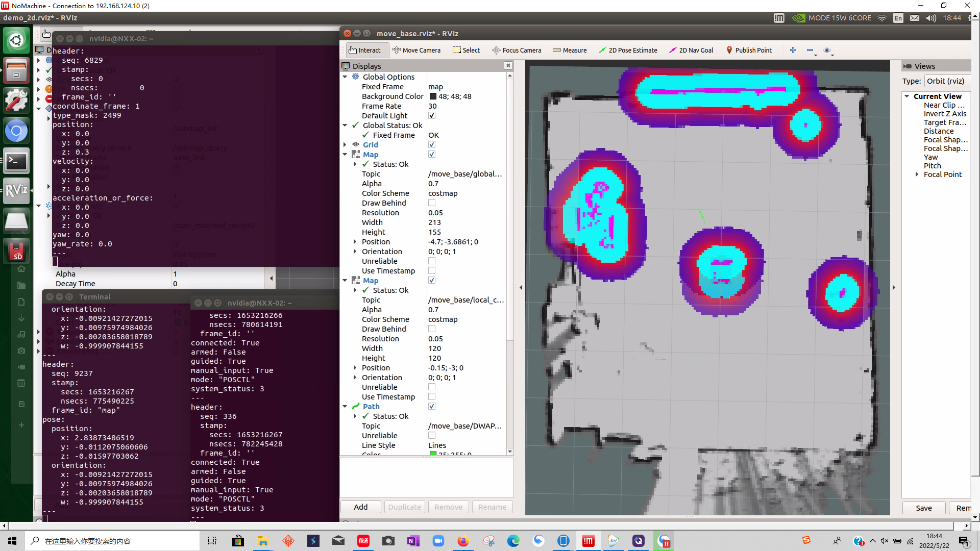
Task: Open the toolbar view options eye icon
Action: (827, 50)
